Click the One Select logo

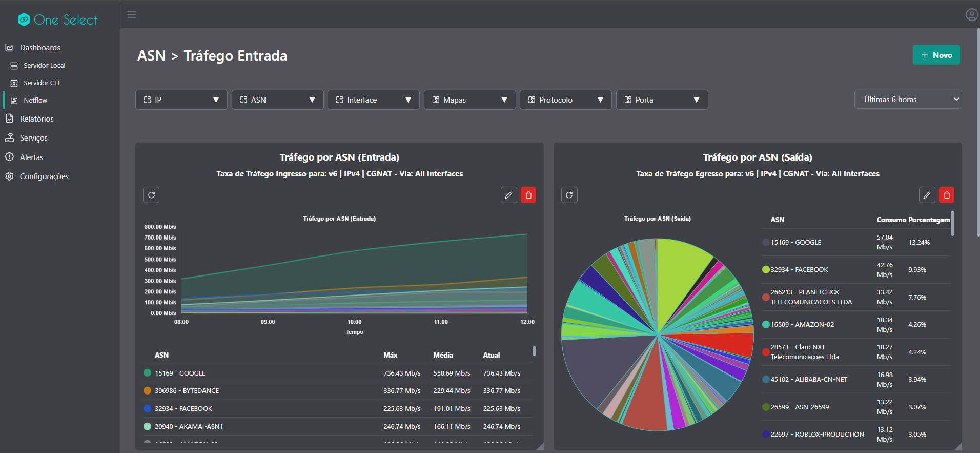(x=57, y=19)
